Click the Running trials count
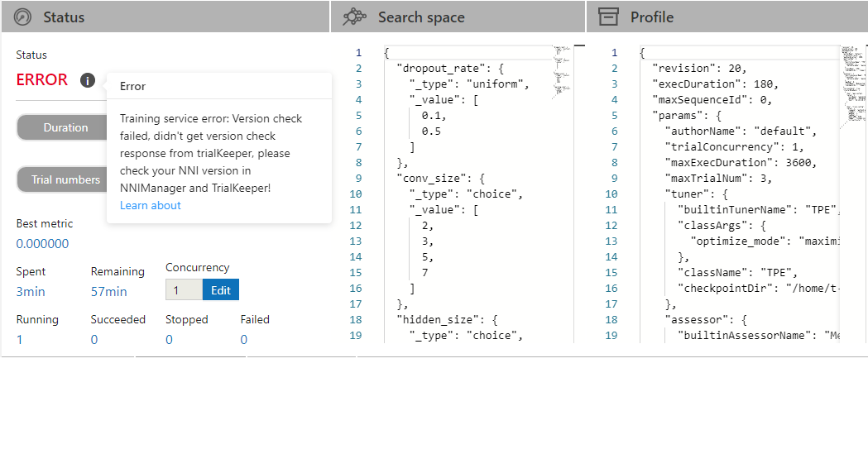Image resolution: width=868 pixels, height=454 pixels. [x=20, y=339]
